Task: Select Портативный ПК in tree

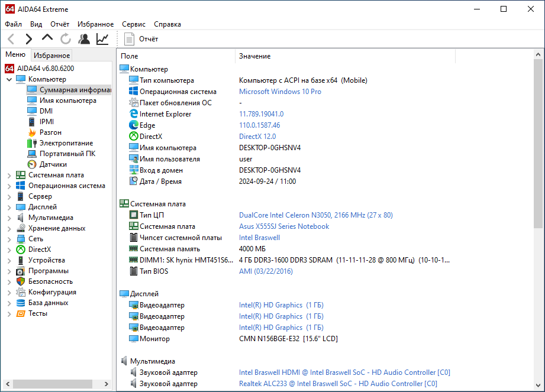Action: tap(67, 154)
